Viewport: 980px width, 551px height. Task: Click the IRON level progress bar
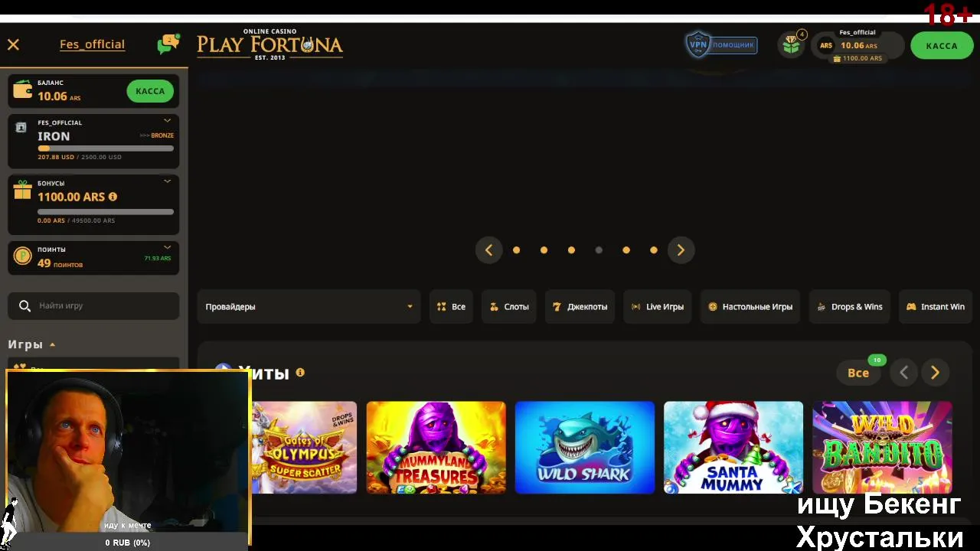click(x=106, y=148)
